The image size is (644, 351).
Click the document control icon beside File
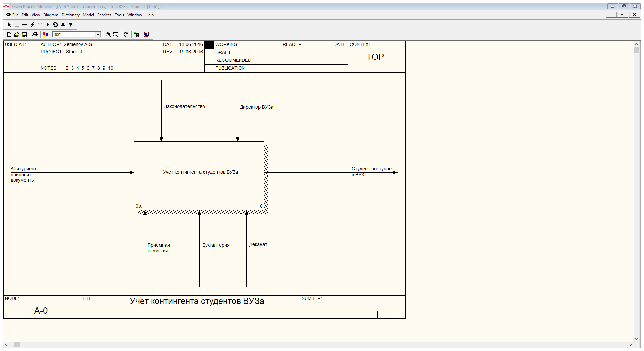click(8, 15)
